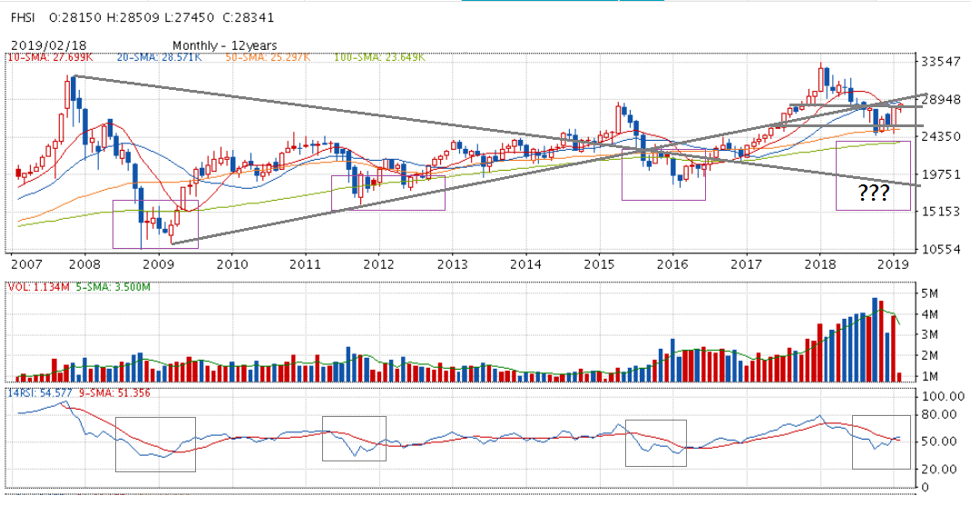
Task: Click the 24350 price axis value
Action: pyautogui.click(x=940, y=136)
